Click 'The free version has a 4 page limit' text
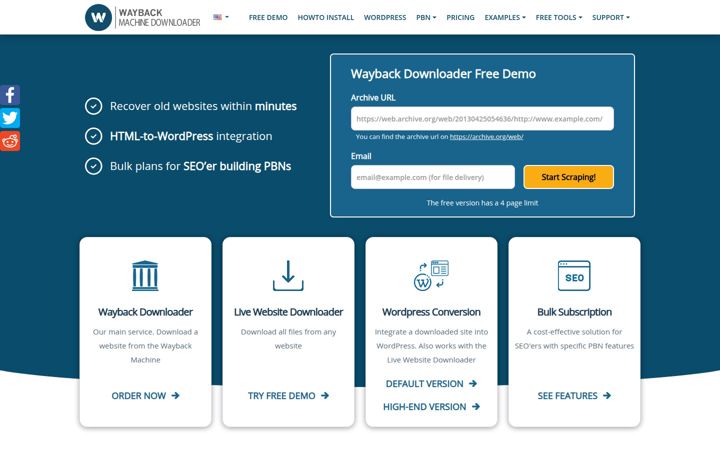 [x=482, y=203]
